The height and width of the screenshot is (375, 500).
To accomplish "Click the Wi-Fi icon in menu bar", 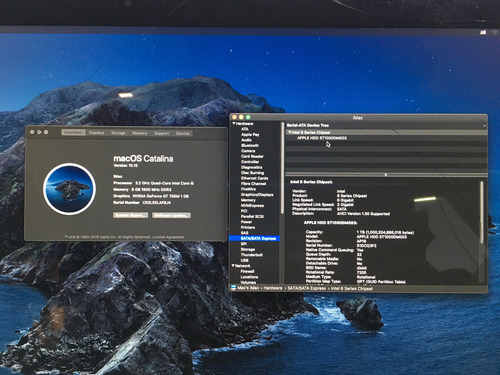I will [494, 32].
